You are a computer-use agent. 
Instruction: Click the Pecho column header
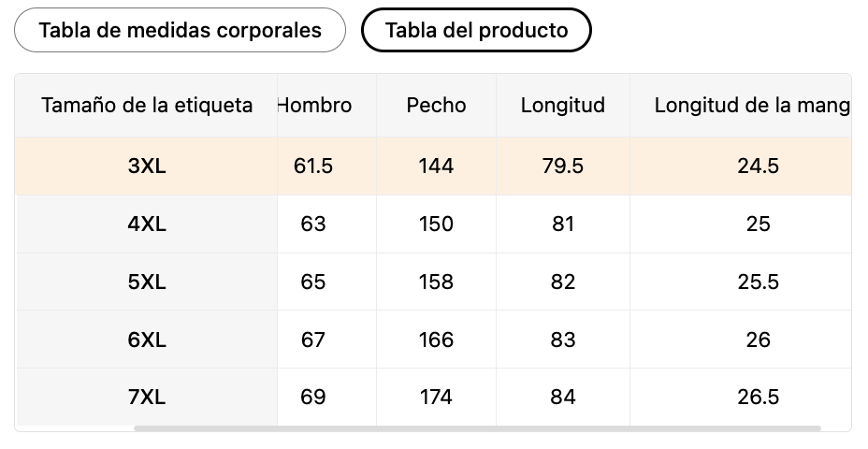pyautogui.click(x=436, y=105)
